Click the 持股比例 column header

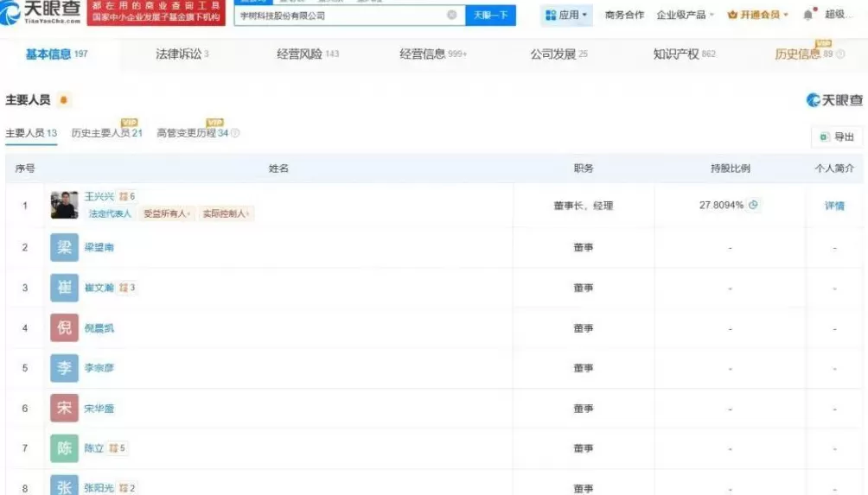[731, 168]
